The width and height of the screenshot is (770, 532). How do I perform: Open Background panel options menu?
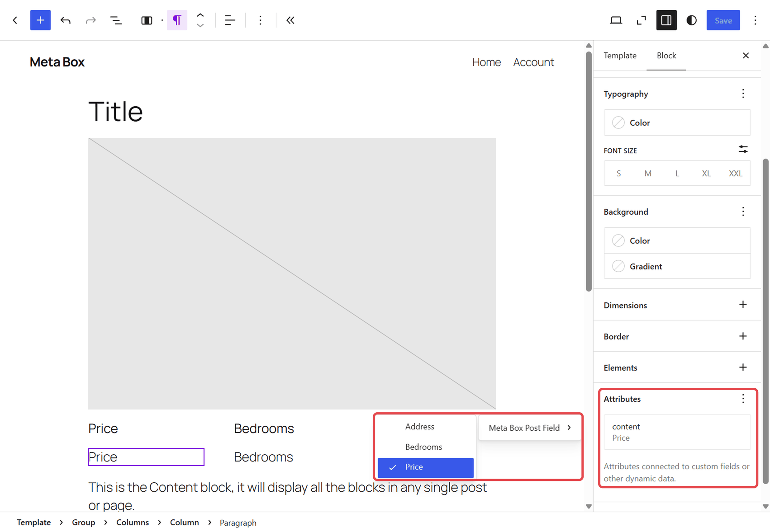click(743, 212)
